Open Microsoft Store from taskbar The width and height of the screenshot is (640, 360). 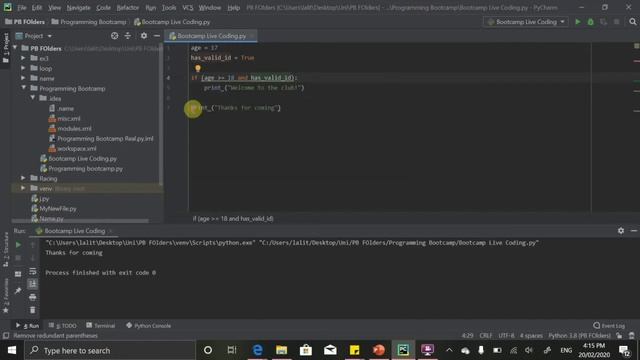[x=306, y=350]
